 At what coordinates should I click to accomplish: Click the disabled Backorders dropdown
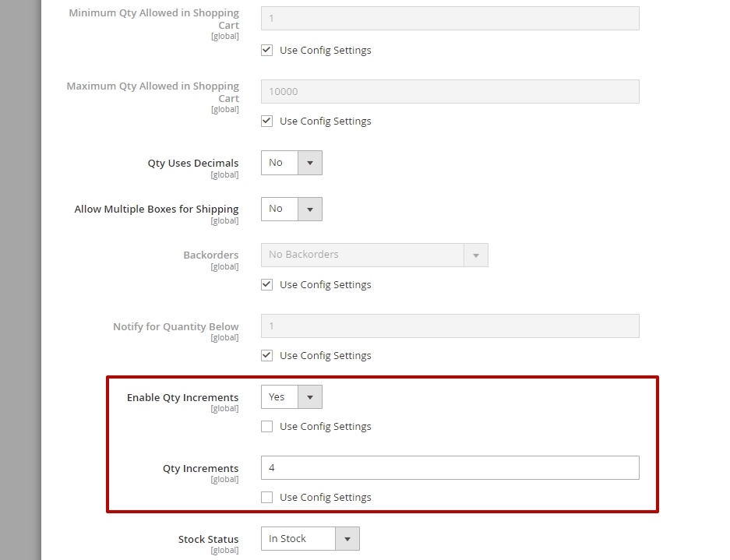[374, 255]
